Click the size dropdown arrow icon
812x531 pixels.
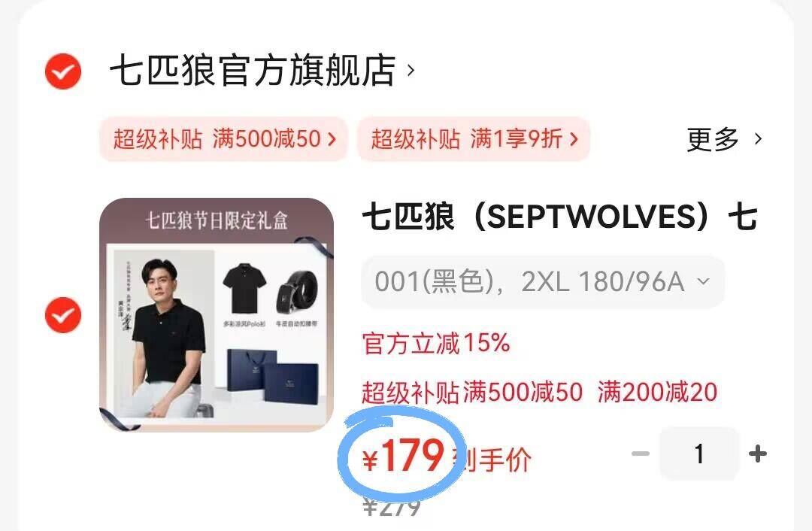click(703, 281)
